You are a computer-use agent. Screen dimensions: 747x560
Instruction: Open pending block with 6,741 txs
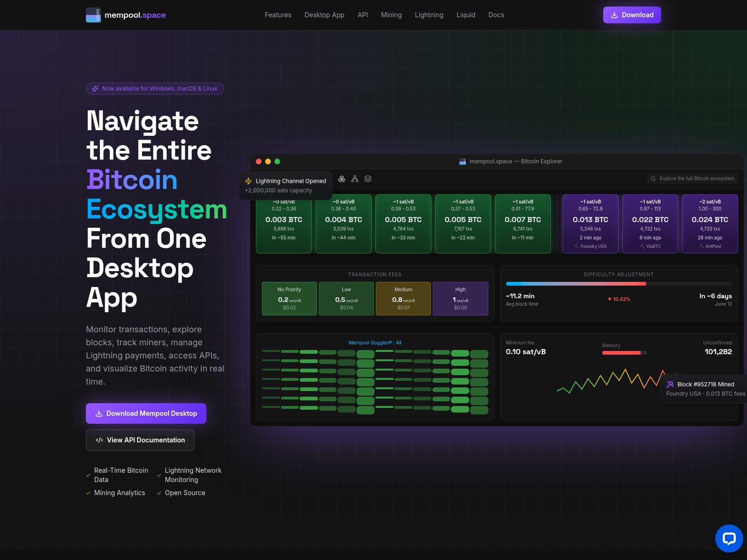pyautogui.click(x=523, y=224)
